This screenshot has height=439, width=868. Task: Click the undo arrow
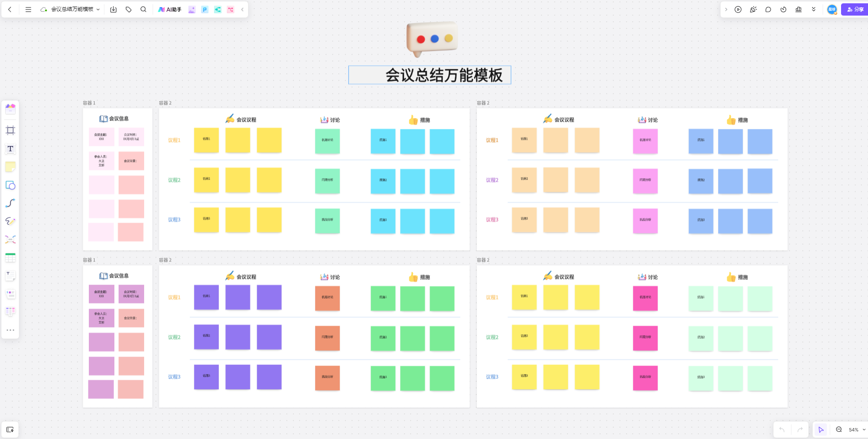782,430
